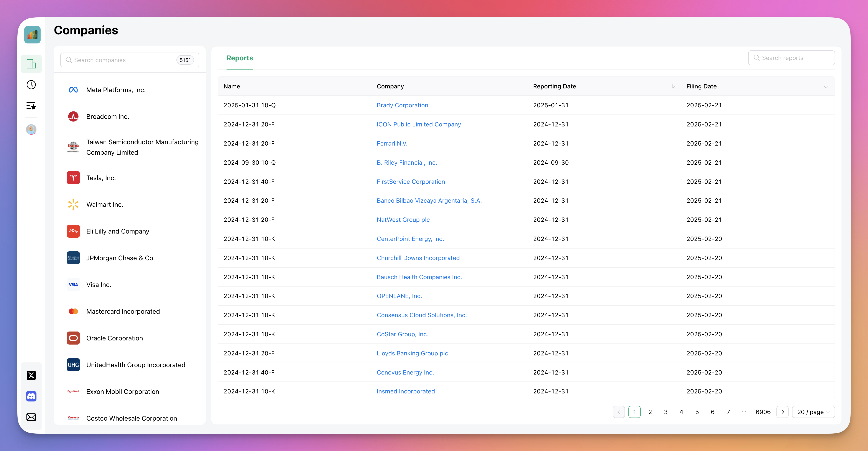Select the Reports tab

click(x=240, y=58)
